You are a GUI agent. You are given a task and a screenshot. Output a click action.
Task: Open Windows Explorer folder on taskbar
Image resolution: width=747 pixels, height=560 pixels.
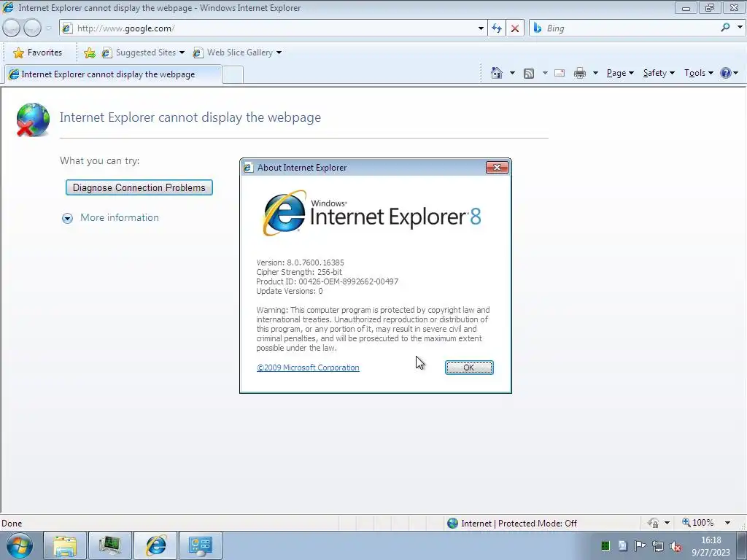pos(65,545)
